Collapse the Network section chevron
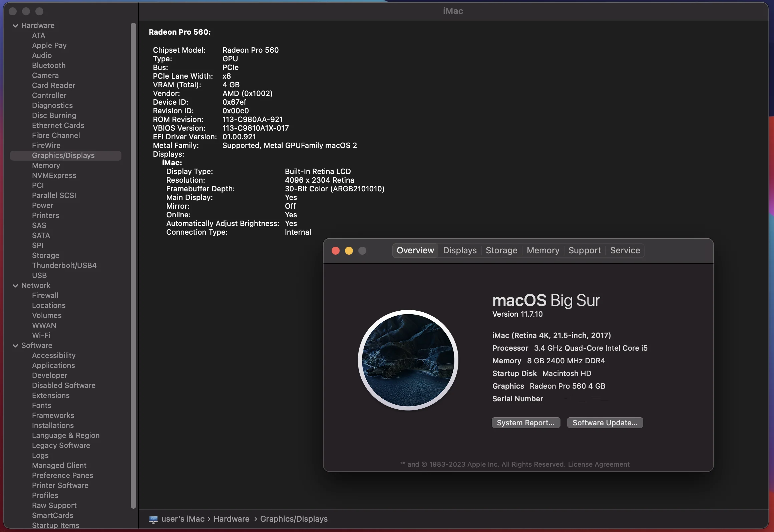 tap(15, 286)
